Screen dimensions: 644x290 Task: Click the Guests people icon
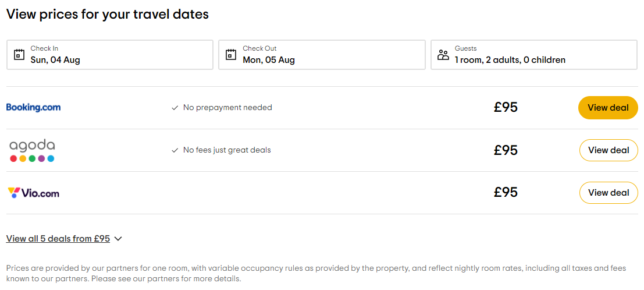click(x=443, y=55)
